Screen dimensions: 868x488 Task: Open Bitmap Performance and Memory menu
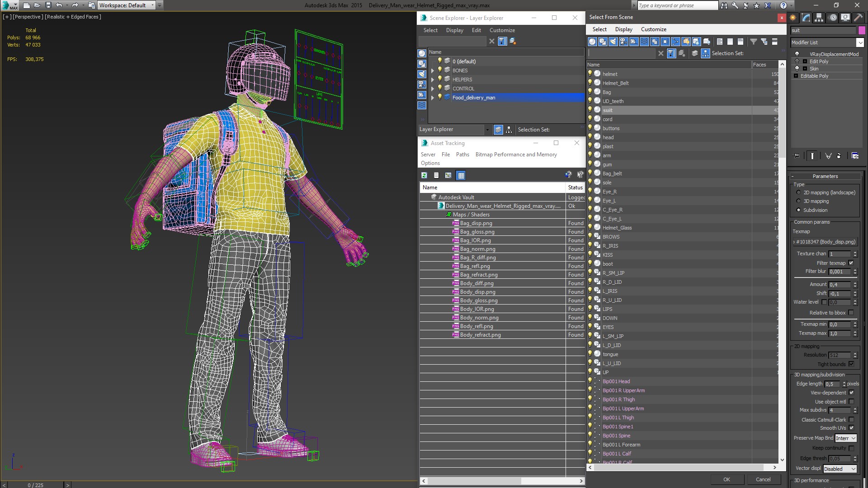[516, 155]
